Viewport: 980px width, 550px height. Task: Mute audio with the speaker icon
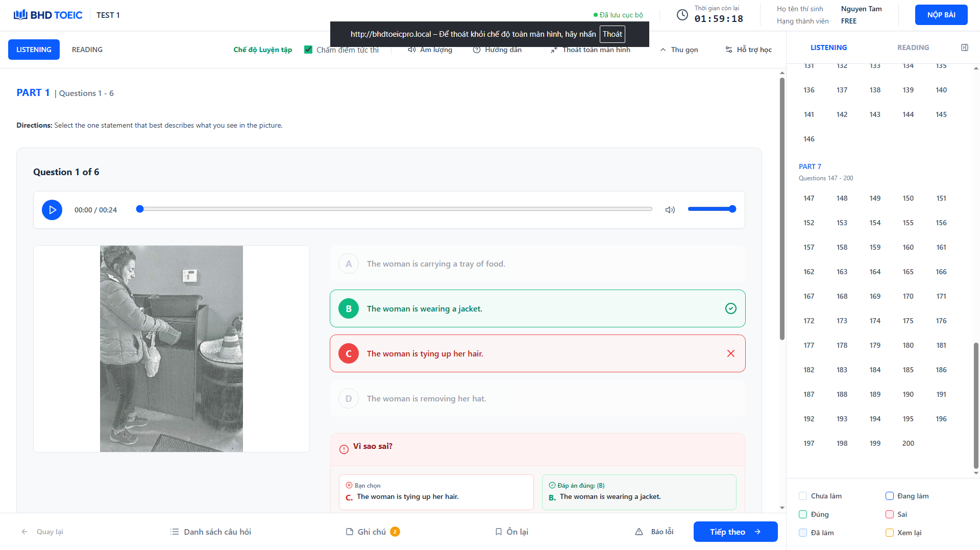coord(670,210)
